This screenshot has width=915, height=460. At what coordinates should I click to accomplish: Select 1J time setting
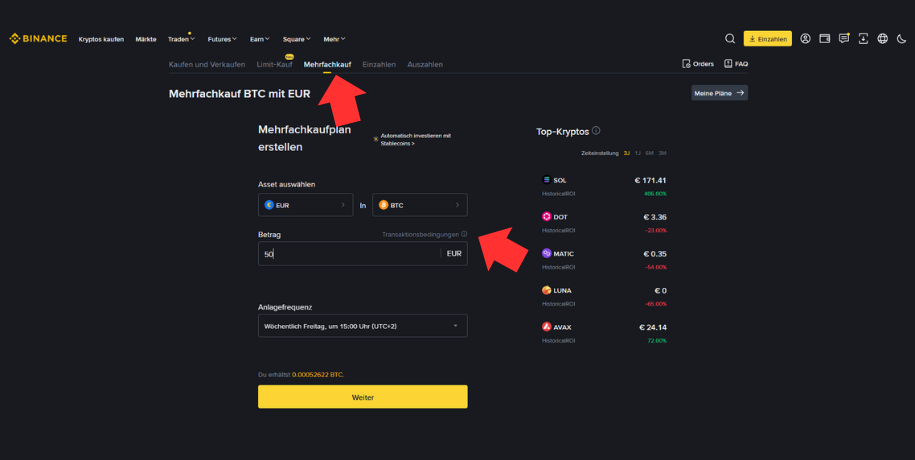[x=637, y=153]
